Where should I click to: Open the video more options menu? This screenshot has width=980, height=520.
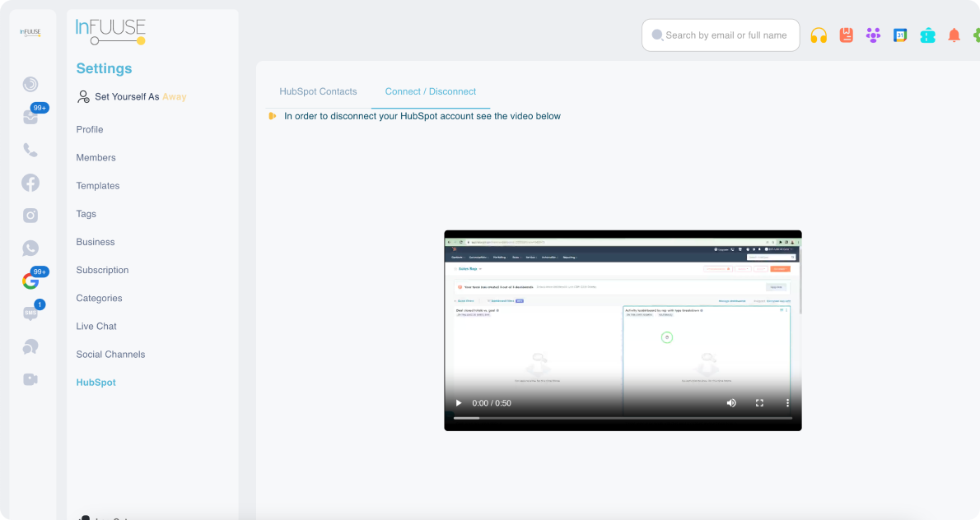click(787, 402)
